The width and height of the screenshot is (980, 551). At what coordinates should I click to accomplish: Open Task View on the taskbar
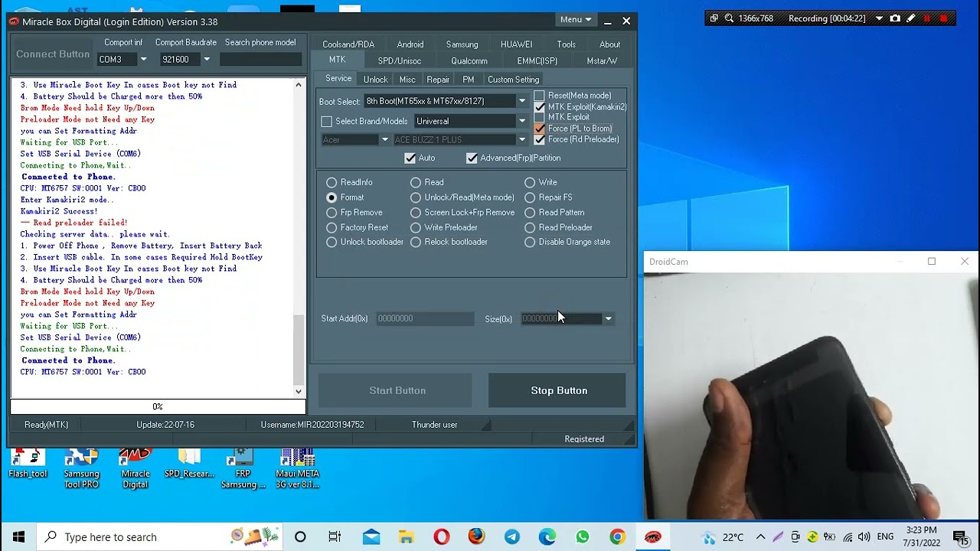click(x=335, y=536)
